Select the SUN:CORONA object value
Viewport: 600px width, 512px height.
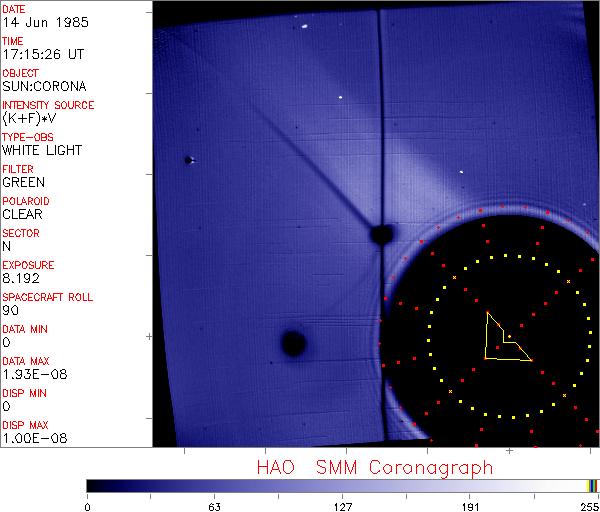[x=42, y=86]
